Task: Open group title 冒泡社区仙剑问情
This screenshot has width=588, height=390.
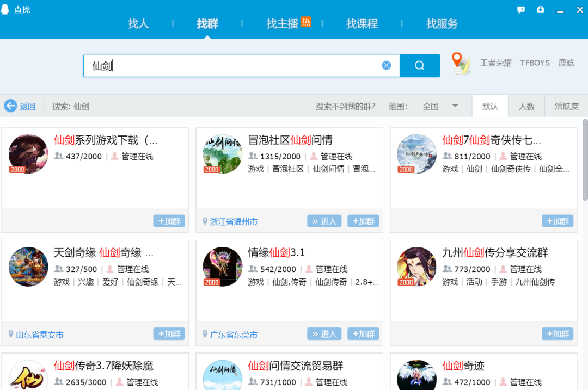Action: pos(290,140)
